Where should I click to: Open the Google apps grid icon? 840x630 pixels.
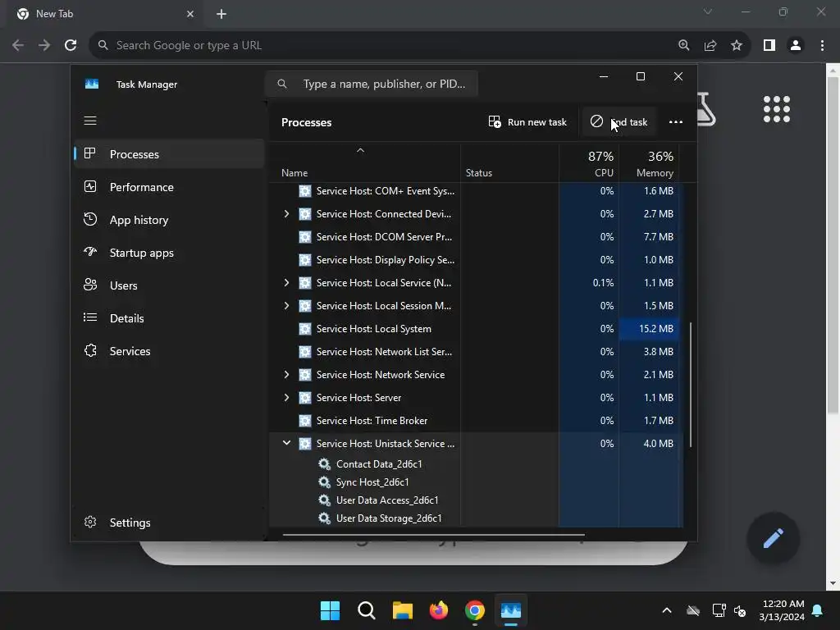click(x=776, y=109)
